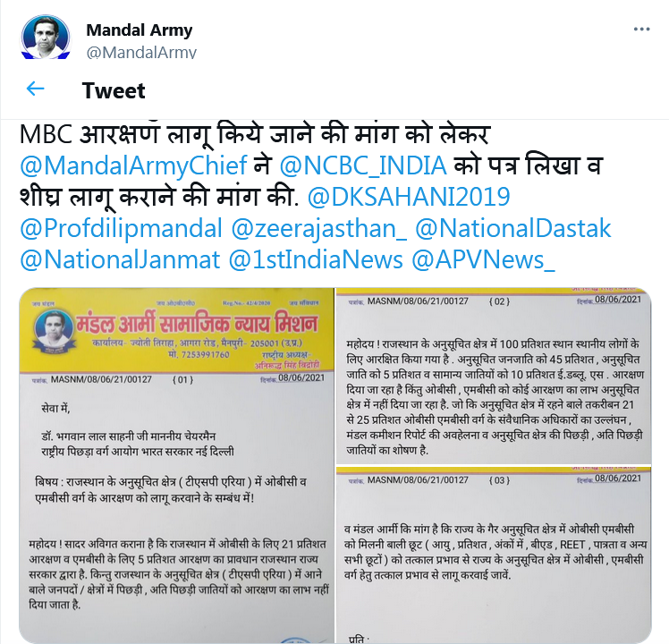
Task: Open third letter page image {03}
Action: point(494,555)
